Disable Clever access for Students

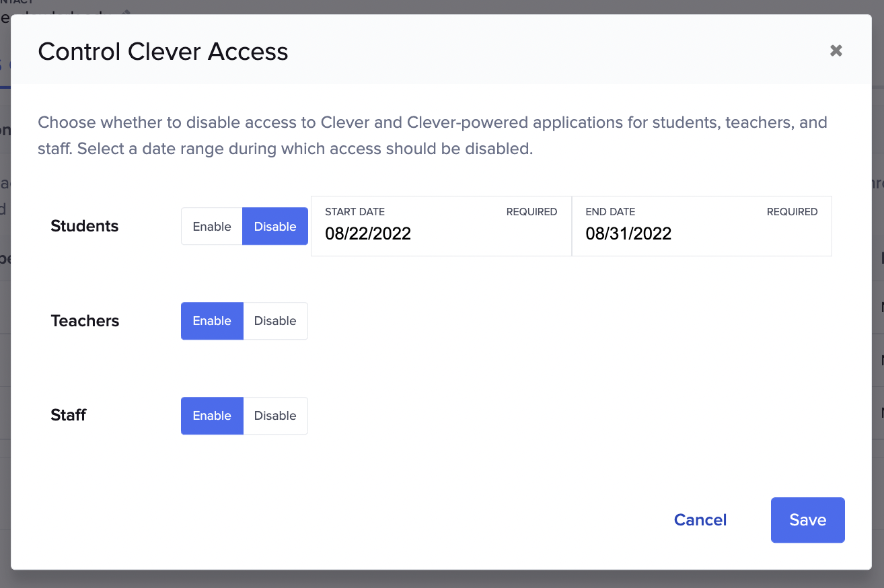(x=274, y=226)
